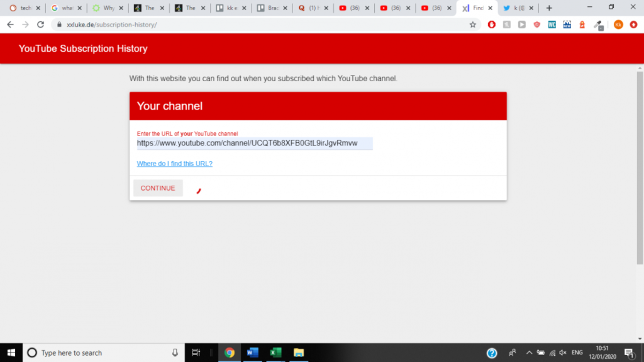Open 'Where do I find this URL?' link
This screenshot has height=362, width=644.
click(x=175, y=163)
